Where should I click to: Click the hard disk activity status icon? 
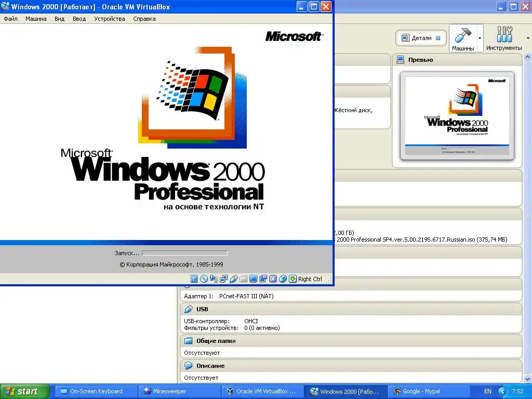click(194, 279)
